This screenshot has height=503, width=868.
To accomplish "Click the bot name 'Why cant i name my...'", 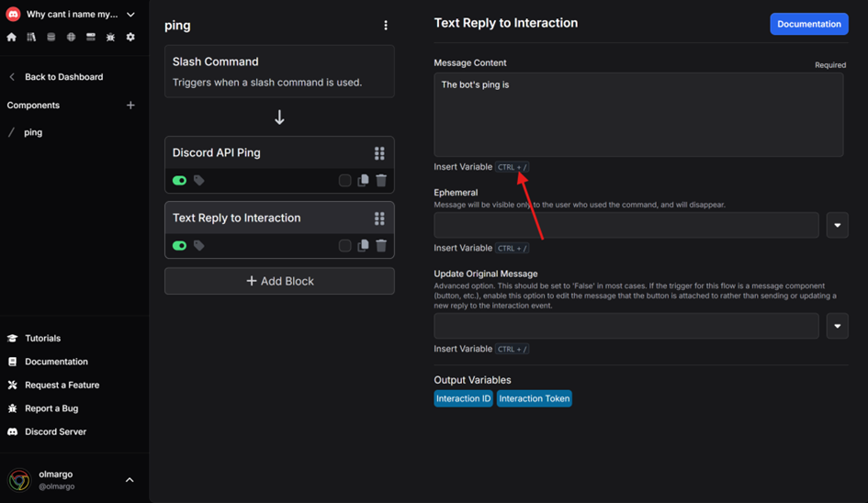I will (x=72, y=15).
